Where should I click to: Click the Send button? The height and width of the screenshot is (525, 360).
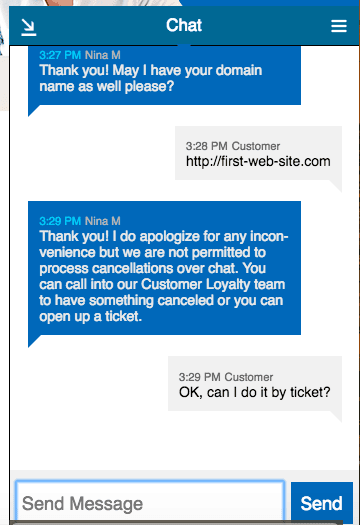[321, 503]
